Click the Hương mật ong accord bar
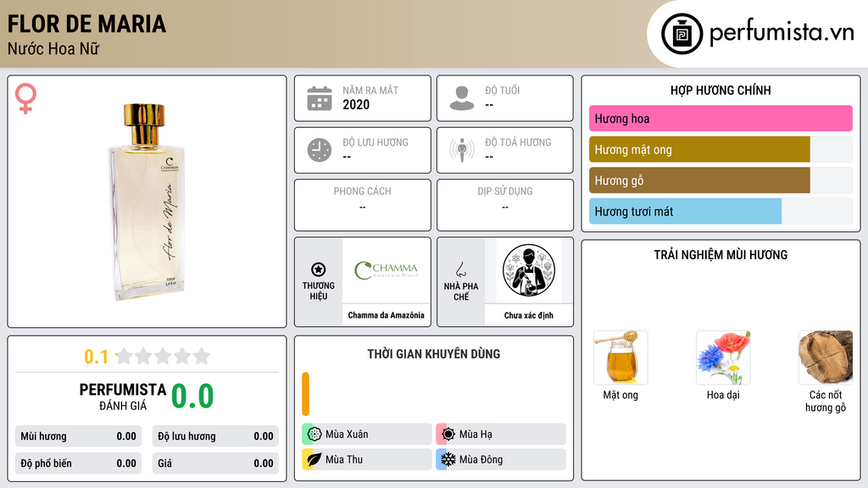868x488 pixels. pos(699,149)
